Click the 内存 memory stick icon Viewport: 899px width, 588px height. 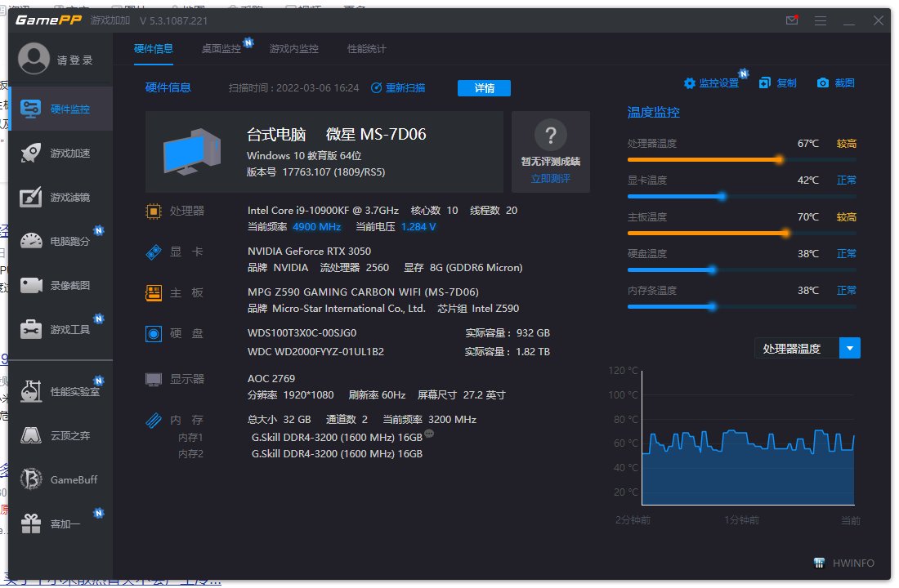[x=153, y=421]
